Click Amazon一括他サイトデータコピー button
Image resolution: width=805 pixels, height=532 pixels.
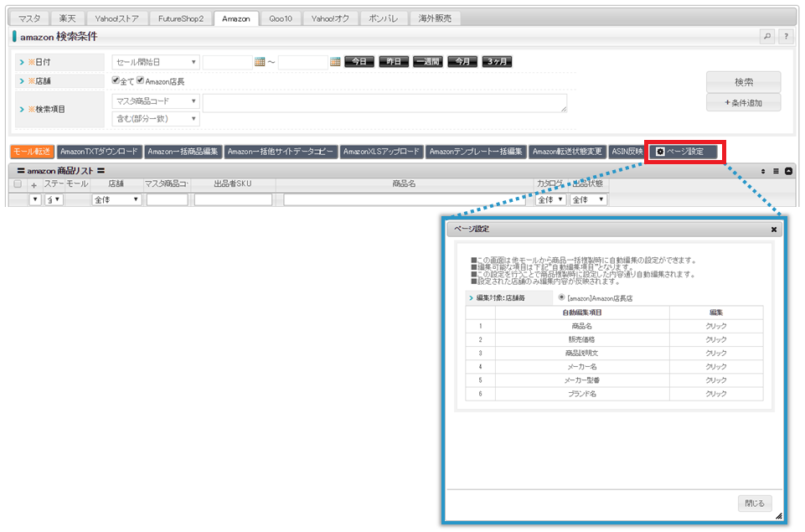tap(281, 152)
